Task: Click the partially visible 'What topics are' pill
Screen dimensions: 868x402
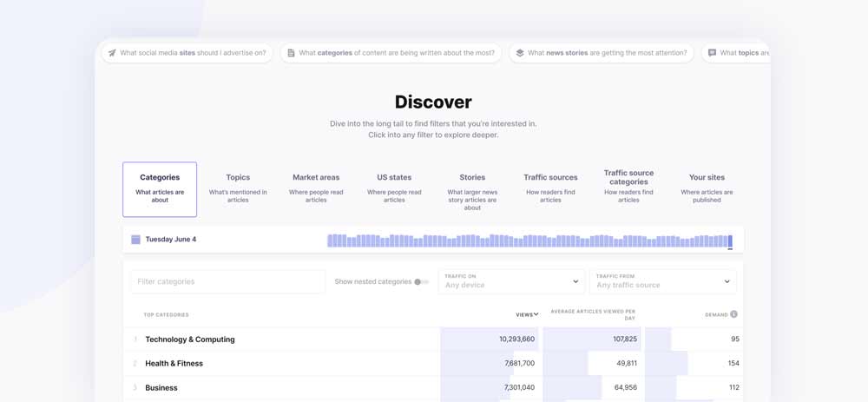Action: point(736,53)
